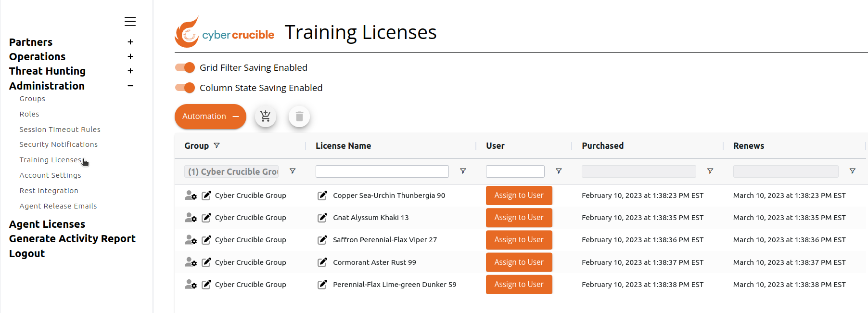Open user settings icon for Gnat Alyssum row
The width and height of the screenshot is (868, 313).
click(191, 218)
